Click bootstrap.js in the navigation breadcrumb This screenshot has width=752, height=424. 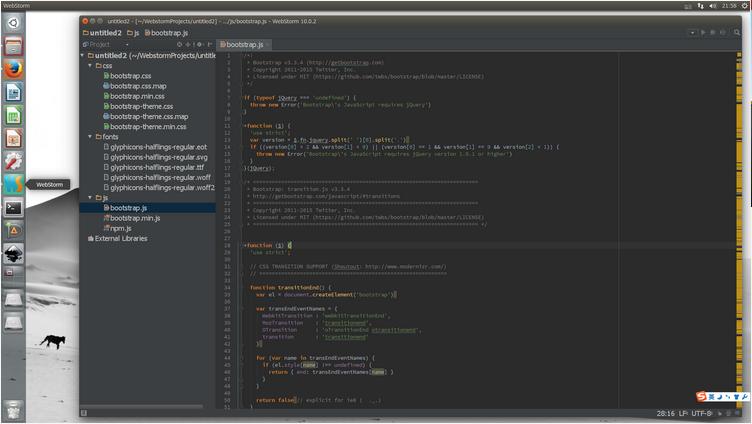click(x=166, y=33)
